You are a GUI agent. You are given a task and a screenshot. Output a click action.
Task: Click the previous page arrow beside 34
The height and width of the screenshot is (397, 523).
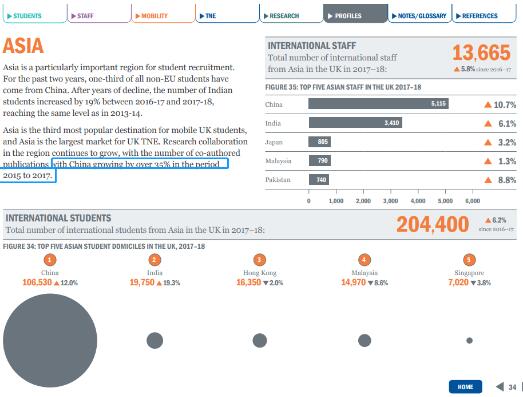(x=500, y=387)
